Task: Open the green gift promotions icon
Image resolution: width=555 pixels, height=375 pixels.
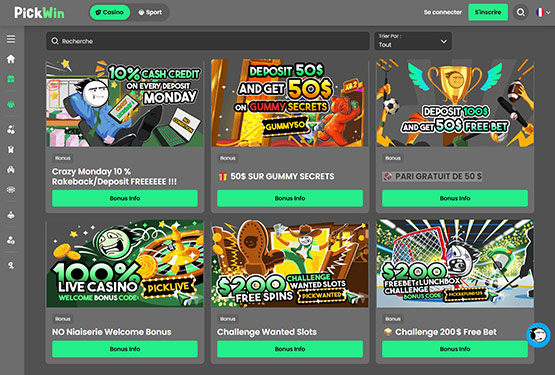Action: tap(11, 79)
